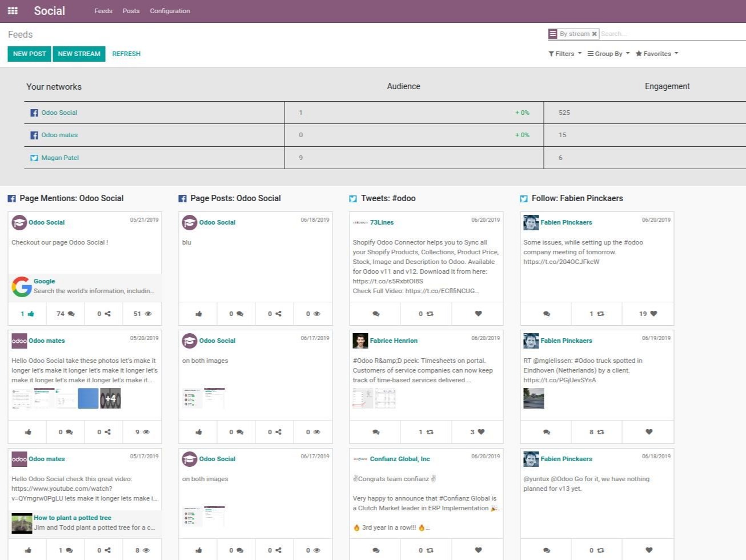Open the Filters dropdown
The image size is (746, 560).
pyautogui.click(x=563, y=53)
